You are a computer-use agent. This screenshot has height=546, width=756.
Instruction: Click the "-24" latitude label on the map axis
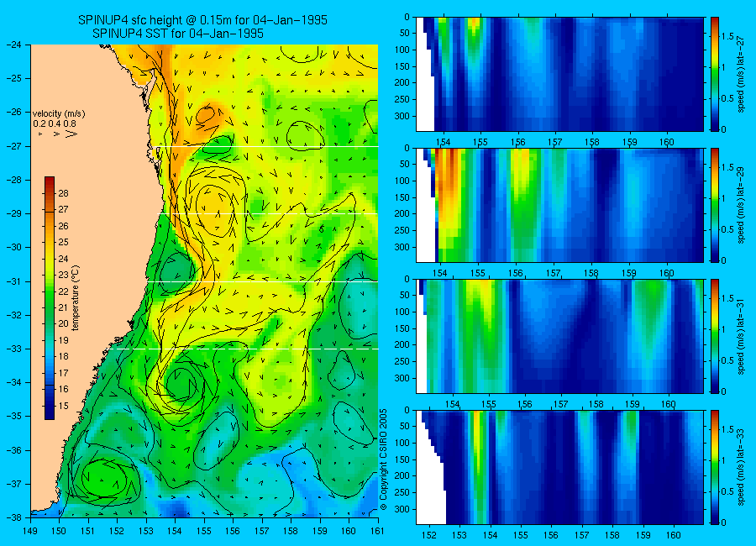tap(14, 45)
